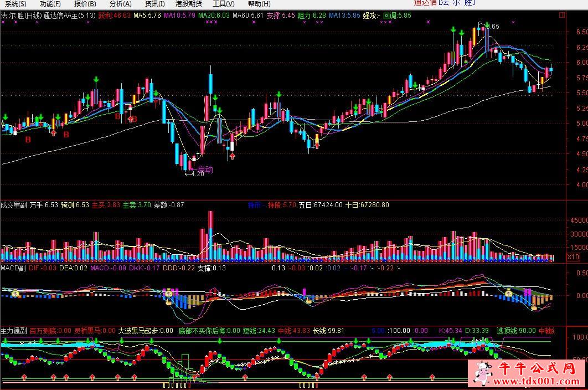
Task: Click the 主买:2.83 value
Action: 106,205
